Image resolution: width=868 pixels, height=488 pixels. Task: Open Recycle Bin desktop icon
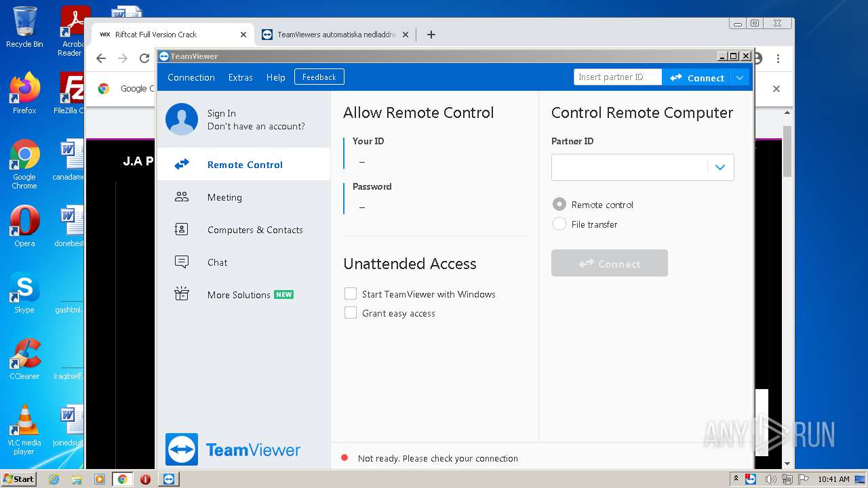(x=24, y=27)
